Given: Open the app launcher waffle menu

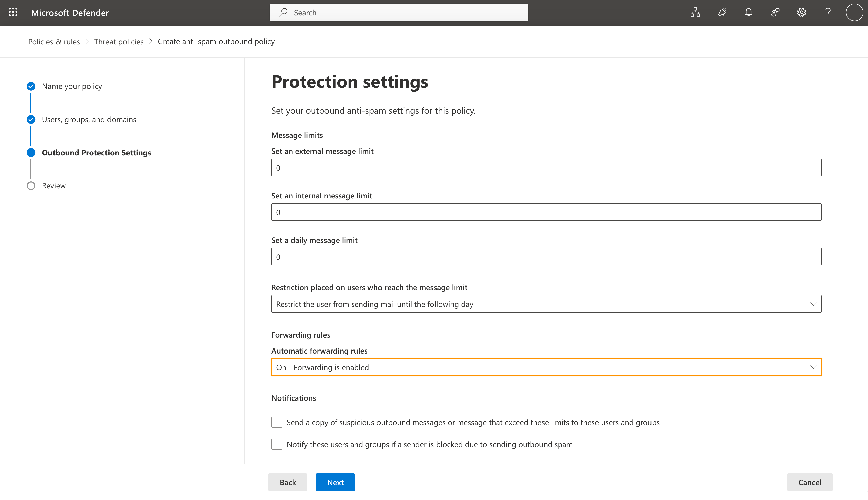Looking at the screenshot, I should click(13, 12).
